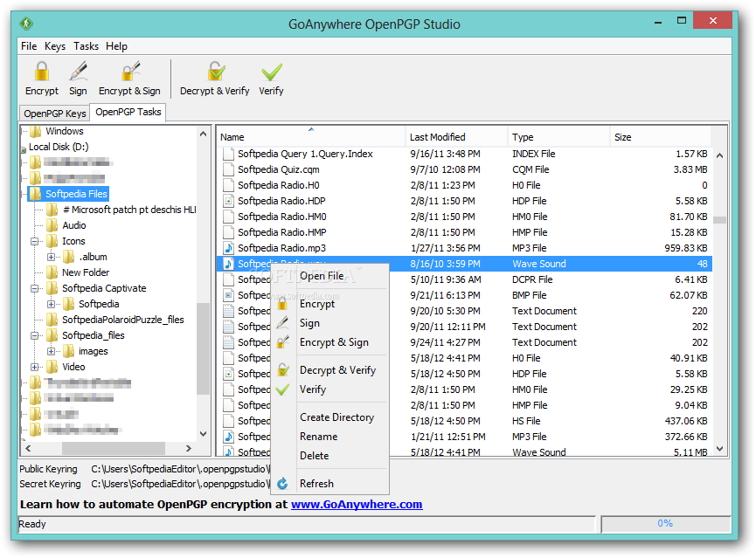756x558 pixels.
Task: Click file icon of Softpedia Query 1.Query.Index
Action: (228, 154)
